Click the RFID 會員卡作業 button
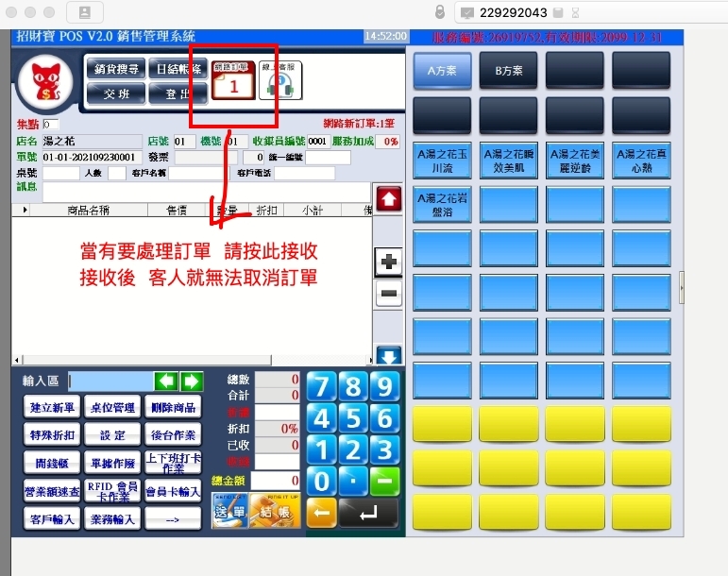 click(112, 491)
